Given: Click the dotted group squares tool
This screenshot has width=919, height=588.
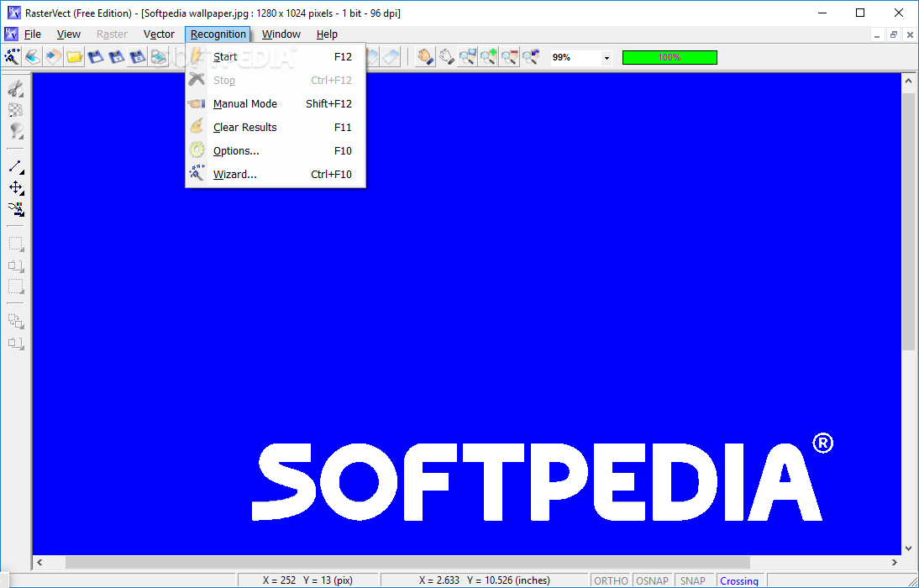Looking at the screenshot, I should coord(16,321).
